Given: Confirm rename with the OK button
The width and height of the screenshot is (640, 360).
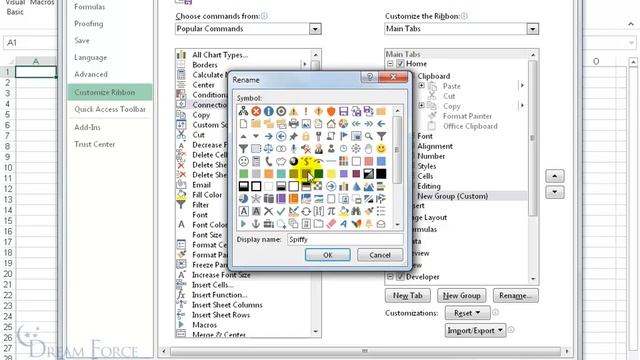Looking at the screenshot, I should 327,255.
